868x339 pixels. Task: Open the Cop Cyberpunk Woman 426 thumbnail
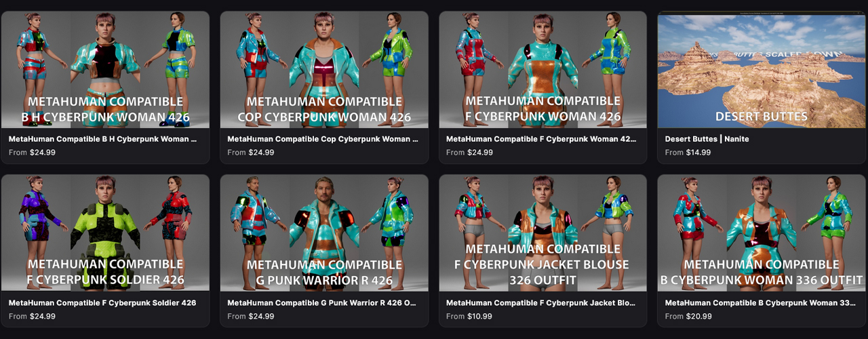click(324, 70)
